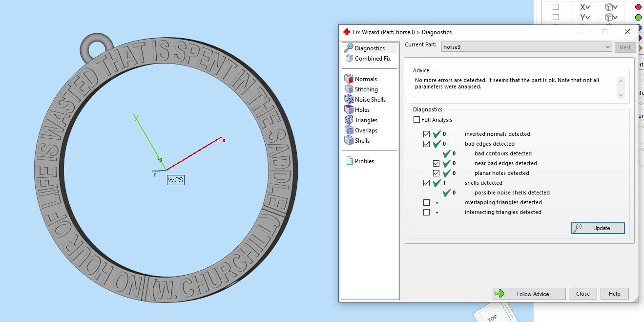Toggle the near bad edges detected checkbox

point(436,163)
